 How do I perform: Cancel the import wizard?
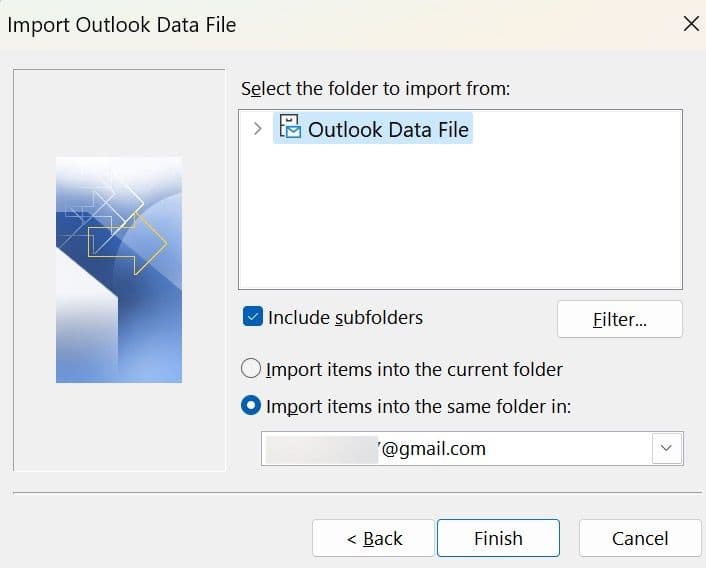click(639, 538)
